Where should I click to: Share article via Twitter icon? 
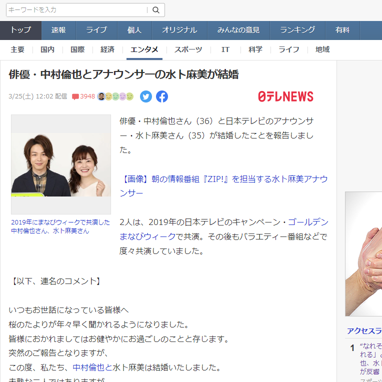coord(146,97)
